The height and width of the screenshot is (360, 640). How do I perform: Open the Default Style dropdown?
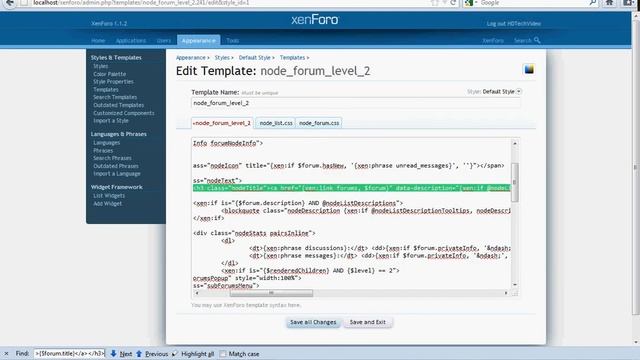click(x=519, y=91)
